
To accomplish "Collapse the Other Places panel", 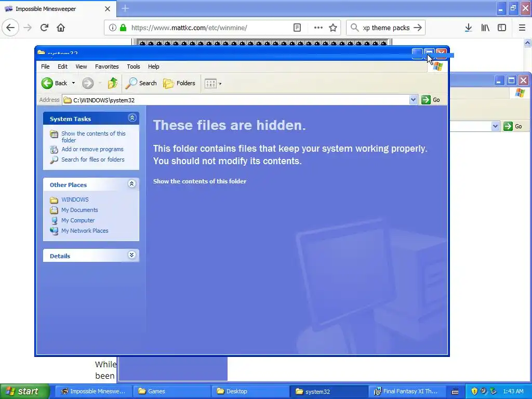I will click(x=131, y=184).
